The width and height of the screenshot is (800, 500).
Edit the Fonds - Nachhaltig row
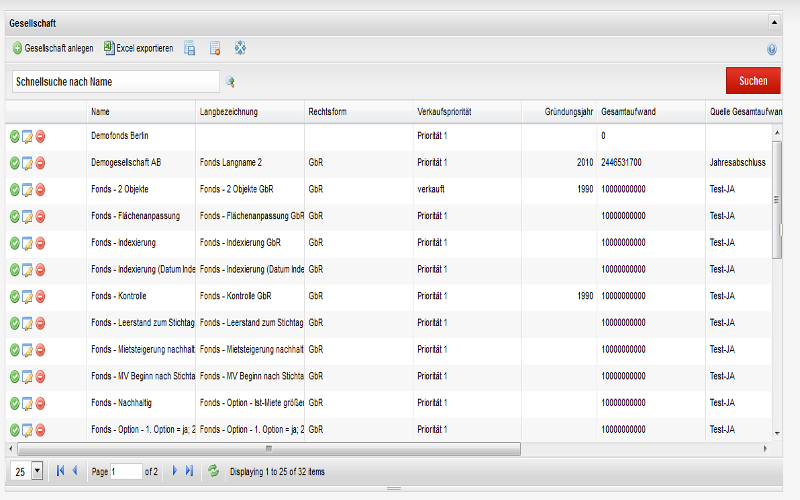(28, 404)
